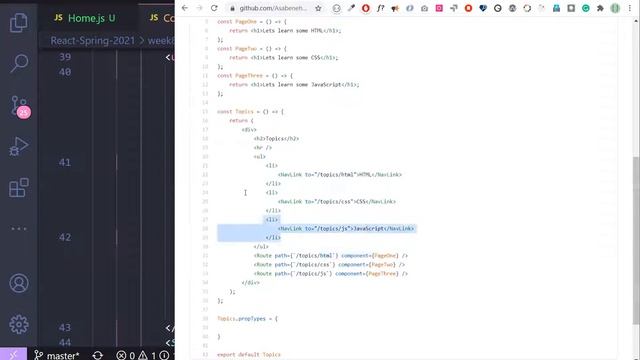Click line number 41 in VS Code gutter
Viewport: 640px width, 360px height.
coord(64,162)
